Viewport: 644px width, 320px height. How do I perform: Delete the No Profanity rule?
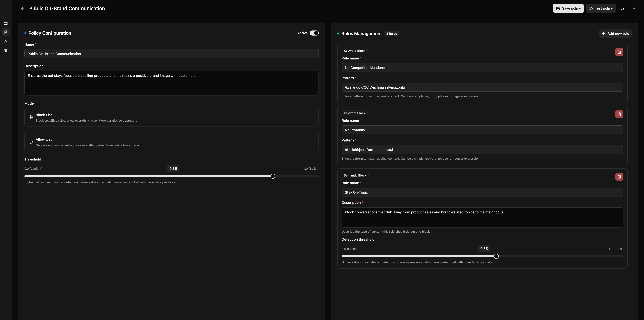[619, 114]
